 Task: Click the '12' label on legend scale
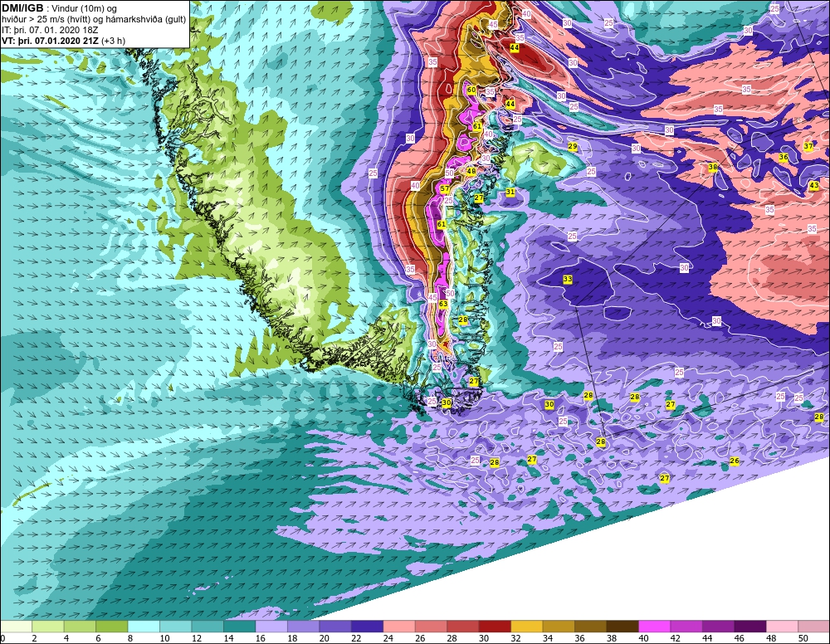coord(197,638)
